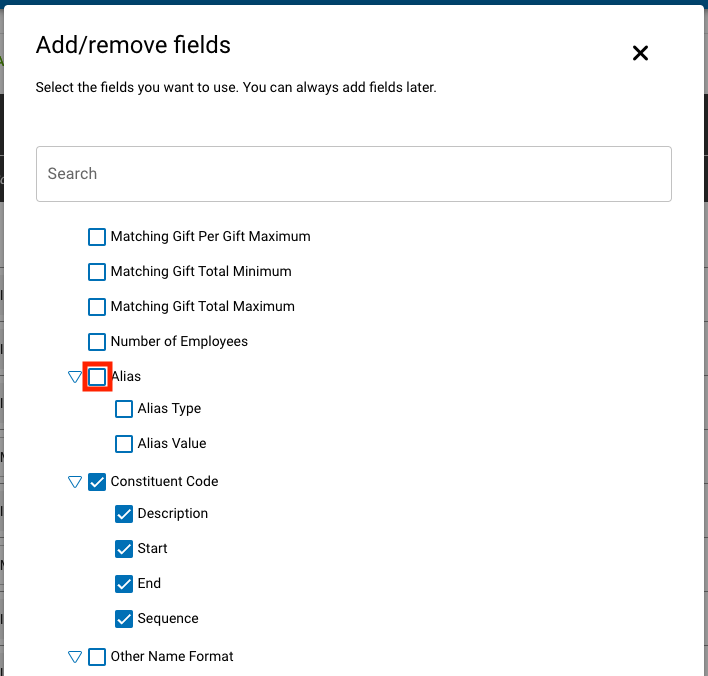Uncheck the End field
The width and height of the screenshot is (708, 676).
[x=124, y=584]
